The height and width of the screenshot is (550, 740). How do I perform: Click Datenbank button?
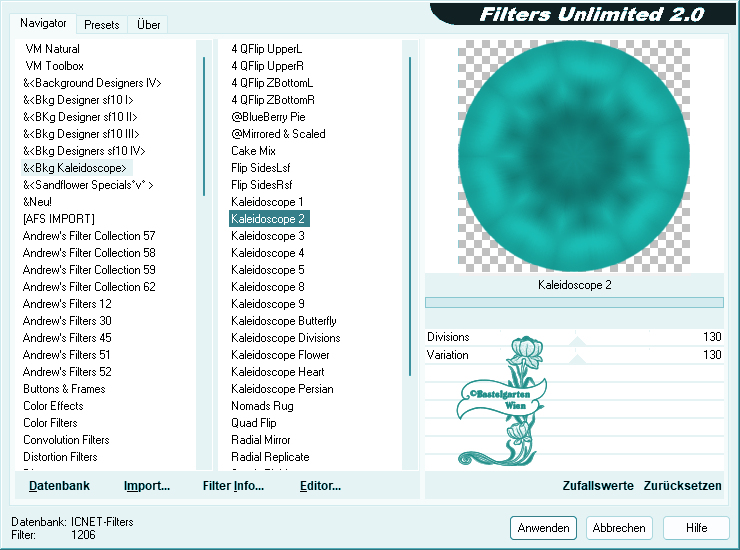click(59, 486)
